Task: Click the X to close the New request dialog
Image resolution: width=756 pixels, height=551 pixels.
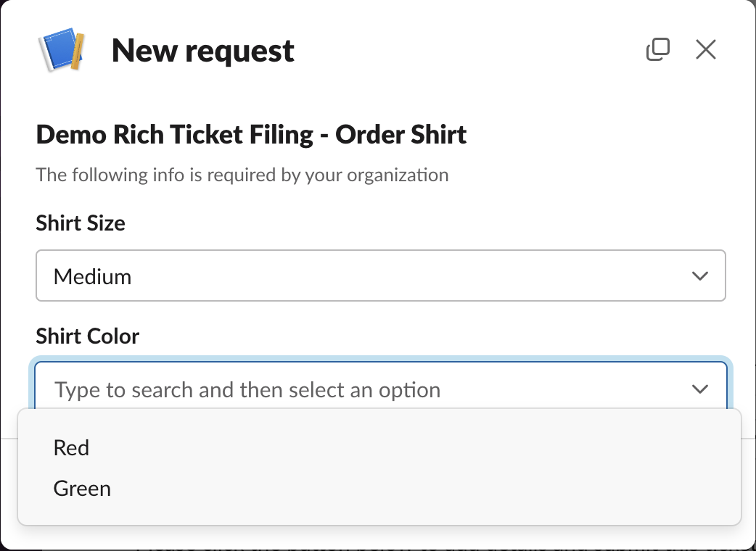Action: pyautogui.click(x=705, y=49)
